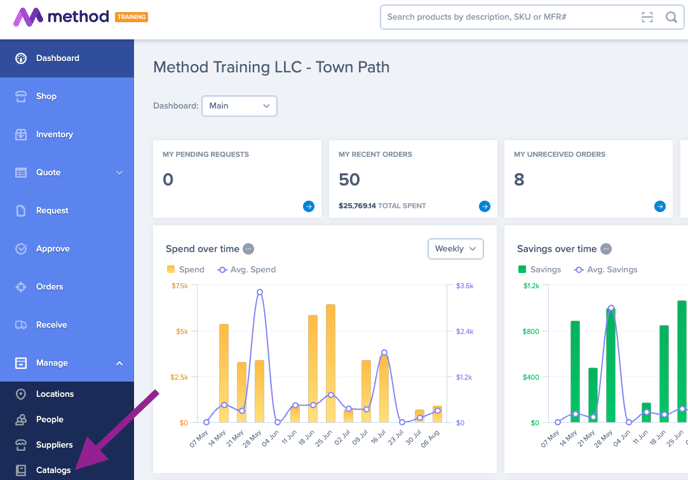The image size is (688, 480).
Task: Open the Request menu item
Action: (x=67, y=211)
